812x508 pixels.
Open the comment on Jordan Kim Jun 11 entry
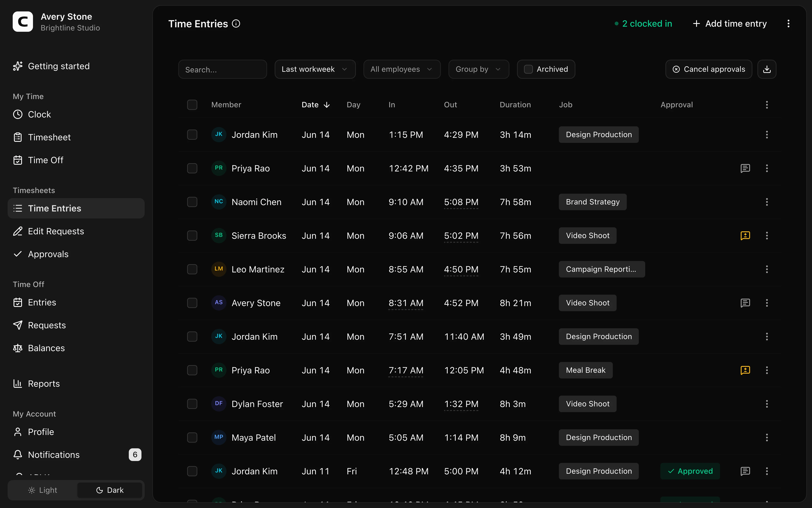click(x=745, y=471)
